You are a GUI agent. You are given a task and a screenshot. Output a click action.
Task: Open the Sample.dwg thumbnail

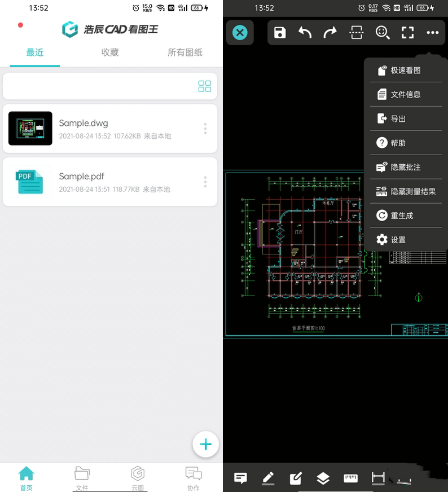point(30,129)
